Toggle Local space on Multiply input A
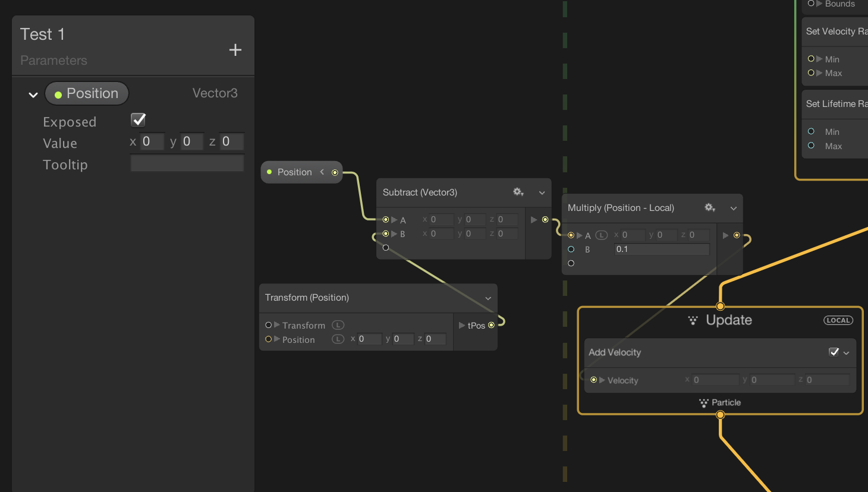This screenshot has height=492, width=868. [602, 235]
